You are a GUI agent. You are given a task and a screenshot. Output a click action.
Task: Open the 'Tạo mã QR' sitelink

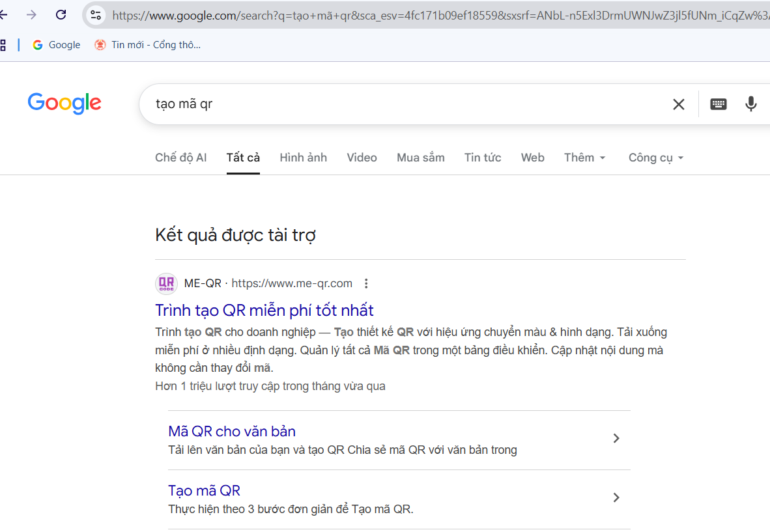click(205, 491)
